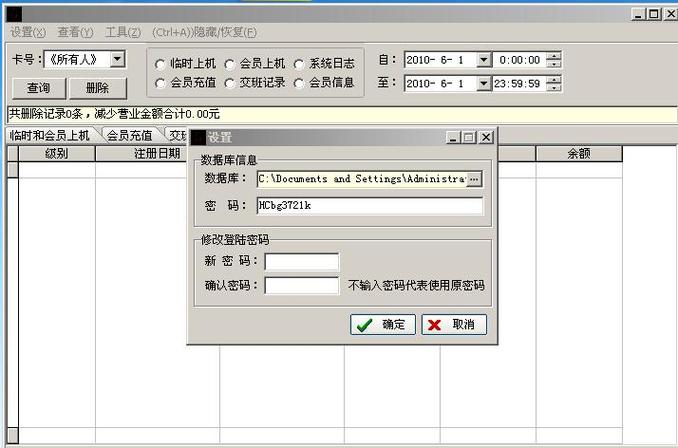Increase the end time with up arrow

(x=554, y=79)
